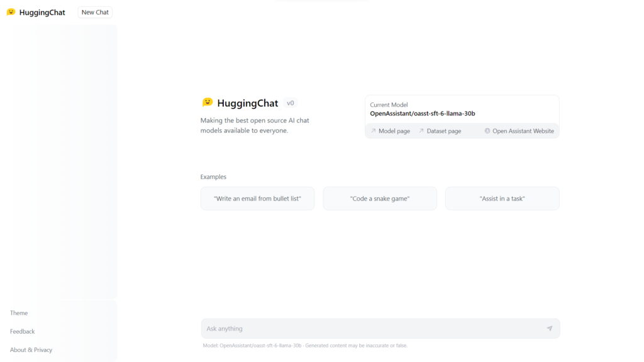Open the Feedback page

pyautogui.click(x=22, y=331)
